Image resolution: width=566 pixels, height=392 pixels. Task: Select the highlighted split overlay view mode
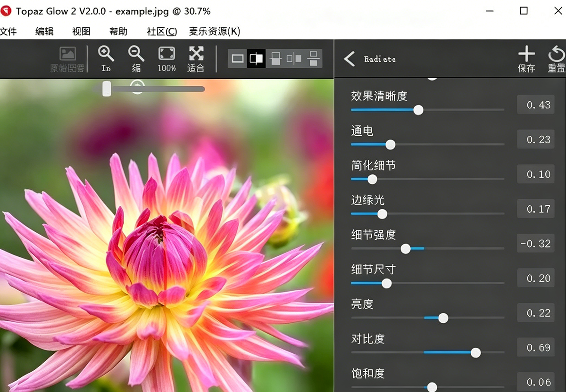click(256, 59)
